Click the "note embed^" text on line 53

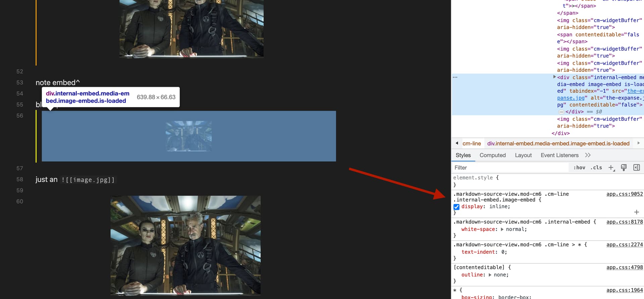coord(58,83)
